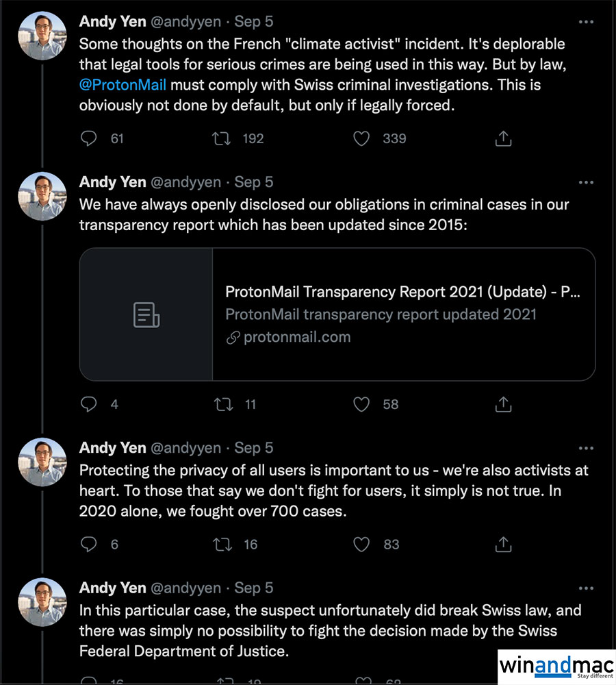
Task: Reply to the transparency report tweet
Action: tap(89, 404)
